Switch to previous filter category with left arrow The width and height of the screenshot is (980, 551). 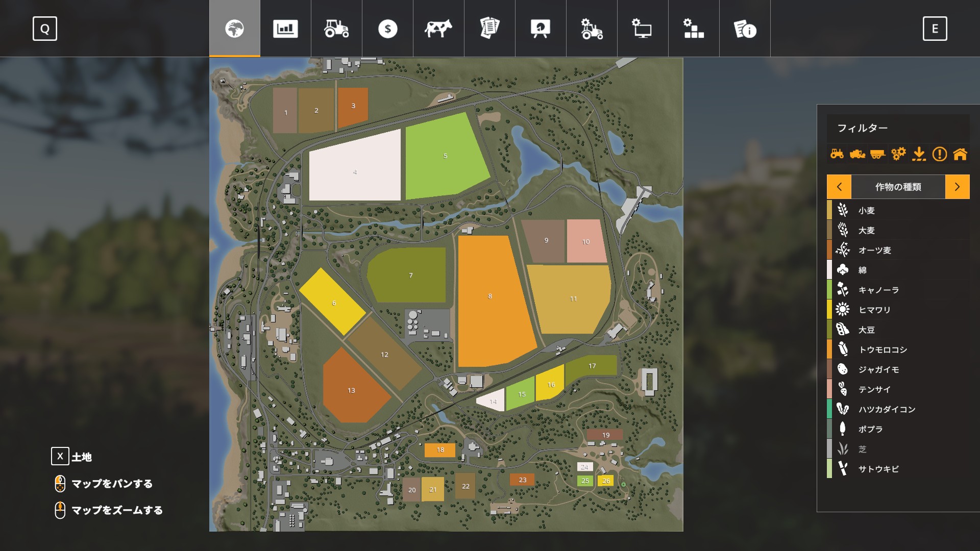[839, 187]
